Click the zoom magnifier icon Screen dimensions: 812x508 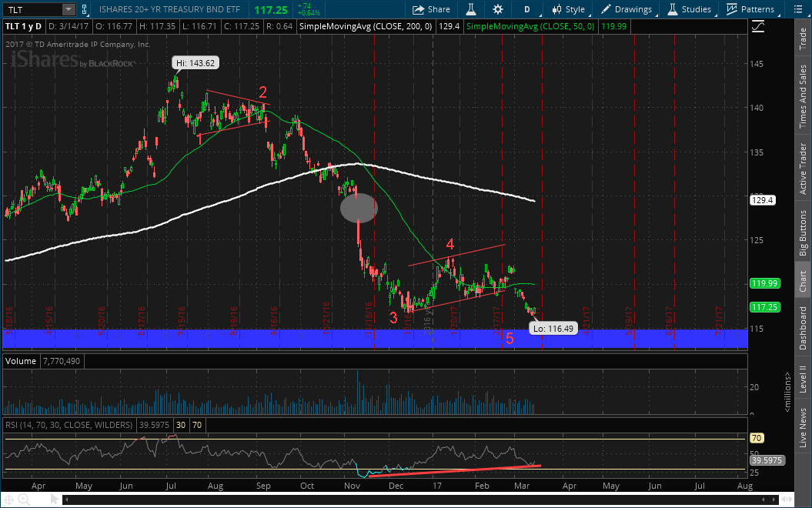[24, 500]
